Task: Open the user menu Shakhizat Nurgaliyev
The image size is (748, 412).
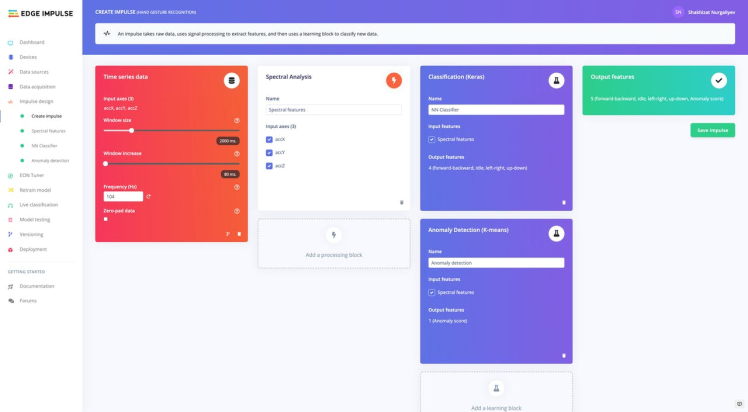Action: coord(711,12)
